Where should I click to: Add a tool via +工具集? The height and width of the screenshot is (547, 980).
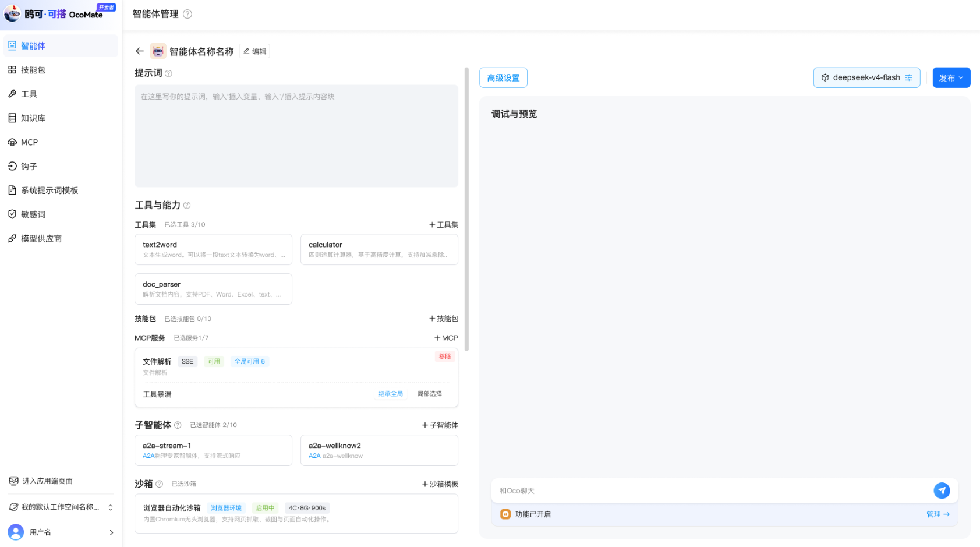point(443,225)
